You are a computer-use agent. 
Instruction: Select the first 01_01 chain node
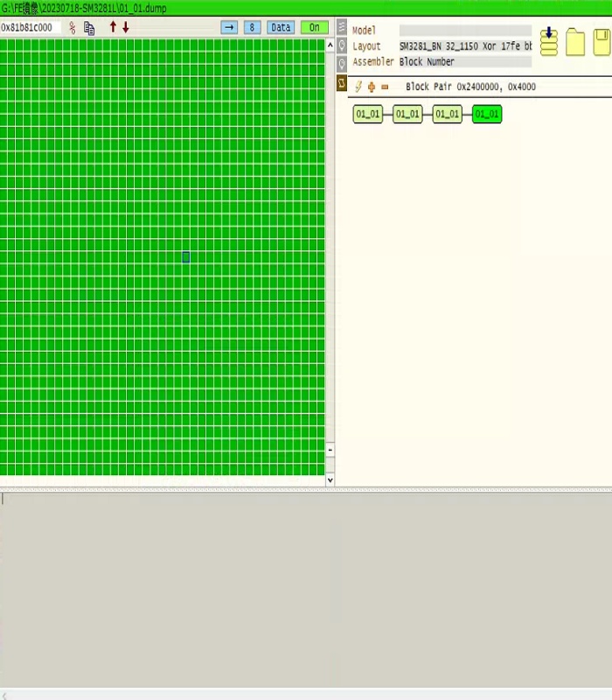click(367, 115)
